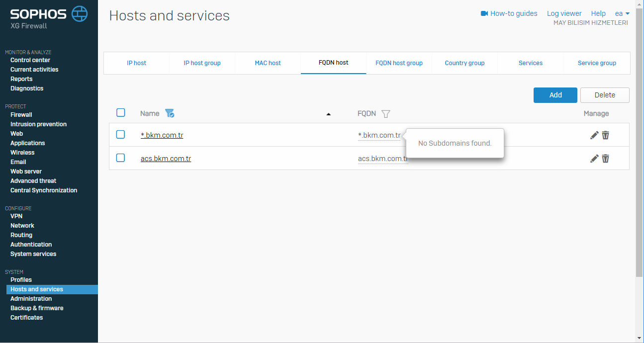Viewport: 644px width, 343px height.
Task: Click the trash icon for acs.bkm.com.tr
Action: (x=606, y=159)
